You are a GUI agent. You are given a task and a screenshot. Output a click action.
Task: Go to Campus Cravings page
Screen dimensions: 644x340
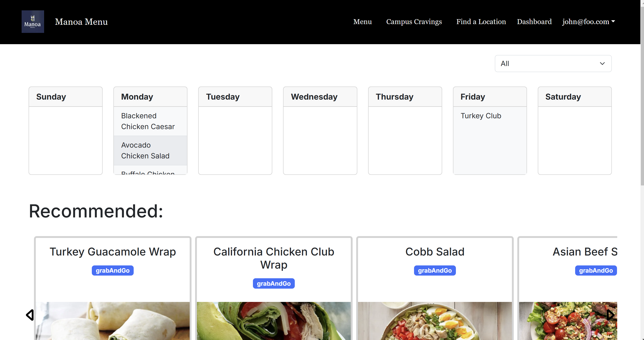(x=414, y=22)
